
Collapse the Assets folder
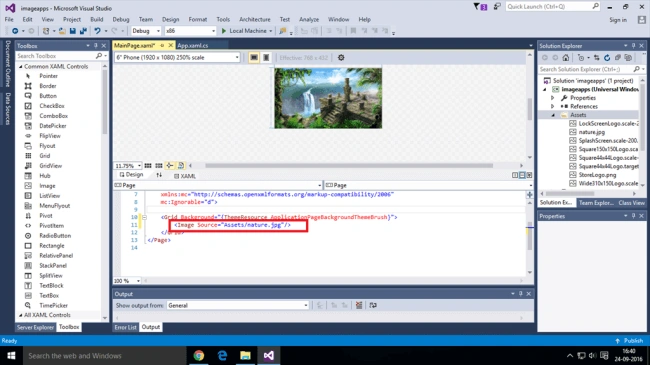553,115
